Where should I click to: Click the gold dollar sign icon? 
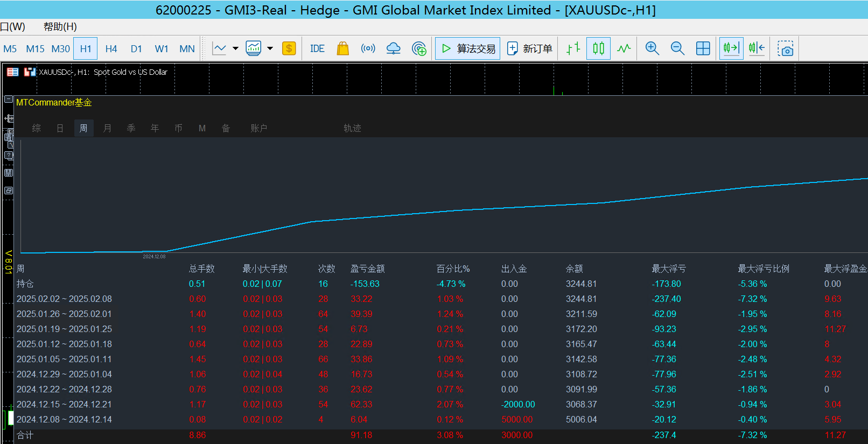click(289, 49)
